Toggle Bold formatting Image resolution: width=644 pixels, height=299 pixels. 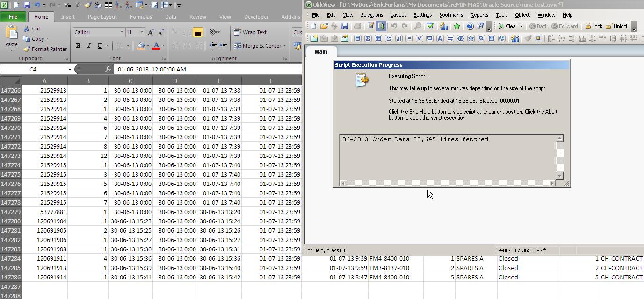78,46
